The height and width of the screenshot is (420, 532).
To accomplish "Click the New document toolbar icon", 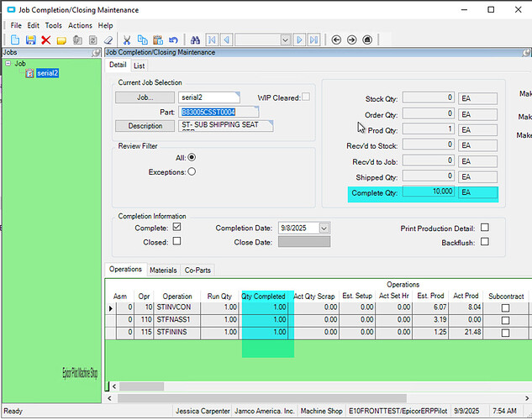I will click(15, 39).
